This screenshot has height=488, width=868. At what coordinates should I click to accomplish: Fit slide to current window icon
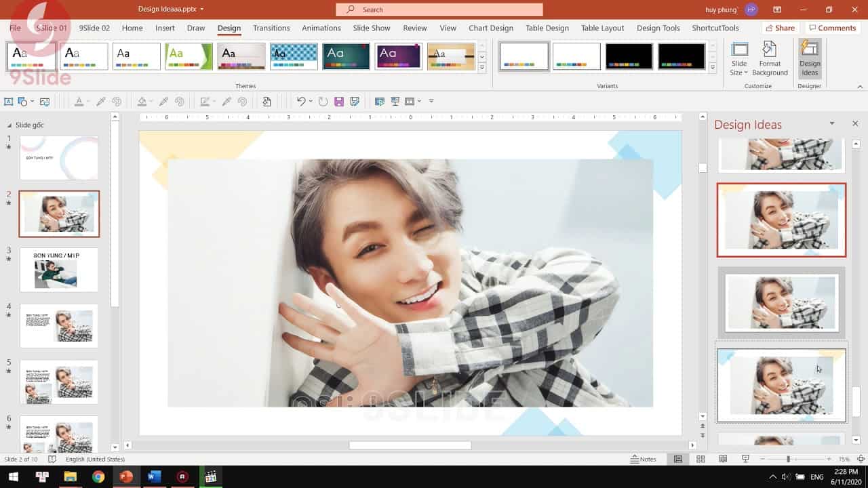tap(861, 459)
